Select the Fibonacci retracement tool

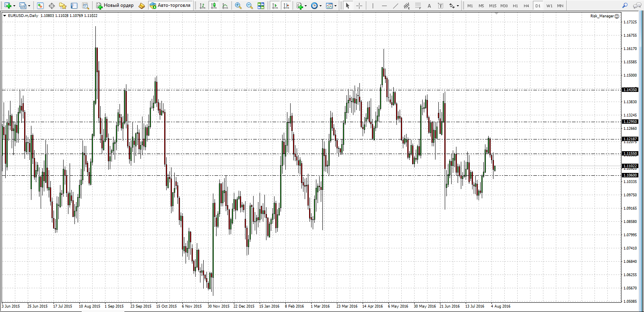tap(418, 6)
